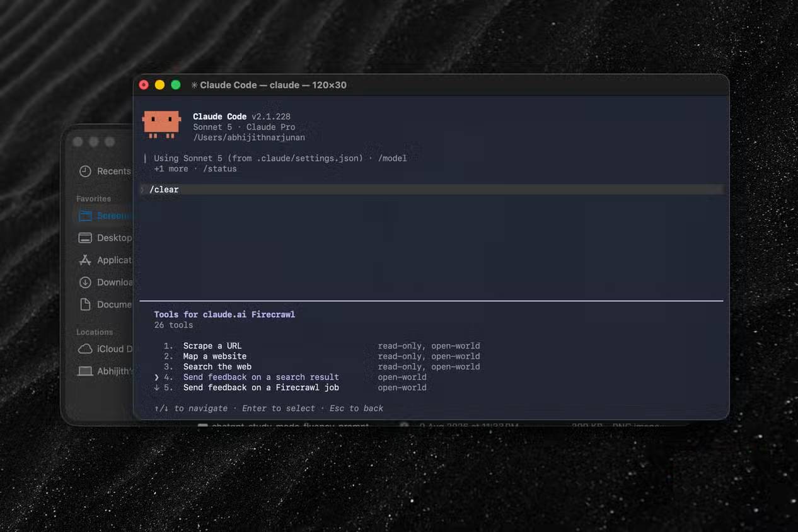Click the asterisk icon in terminal title bar
The image size is (798, 532).
194,85
